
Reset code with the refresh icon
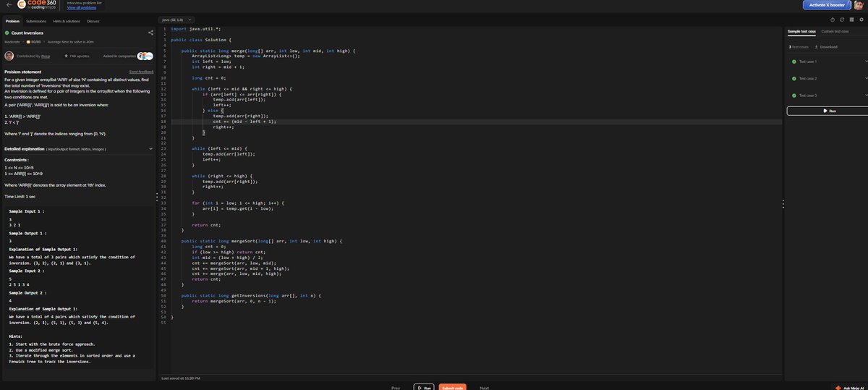842,20
